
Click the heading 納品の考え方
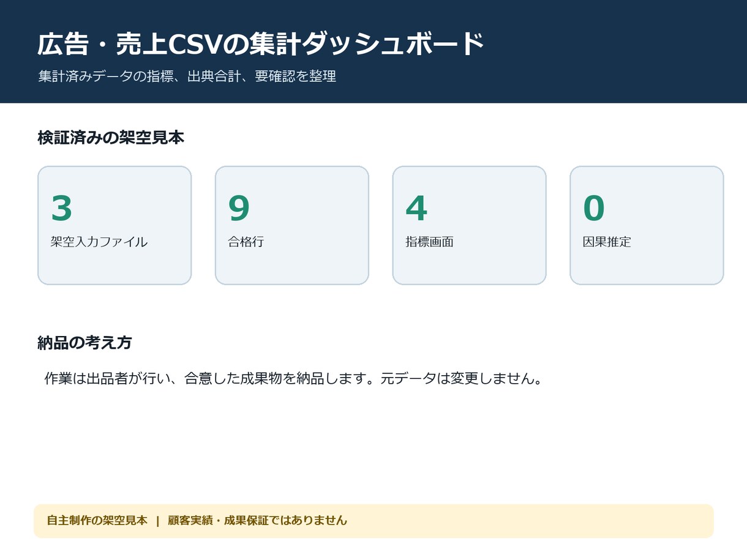pyautogui.click(x=84, y=343)
